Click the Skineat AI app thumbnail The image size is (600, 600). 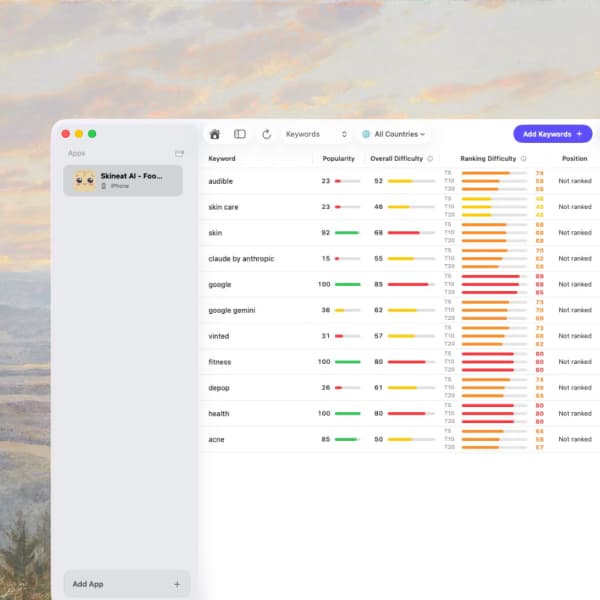tap(84, 181)
